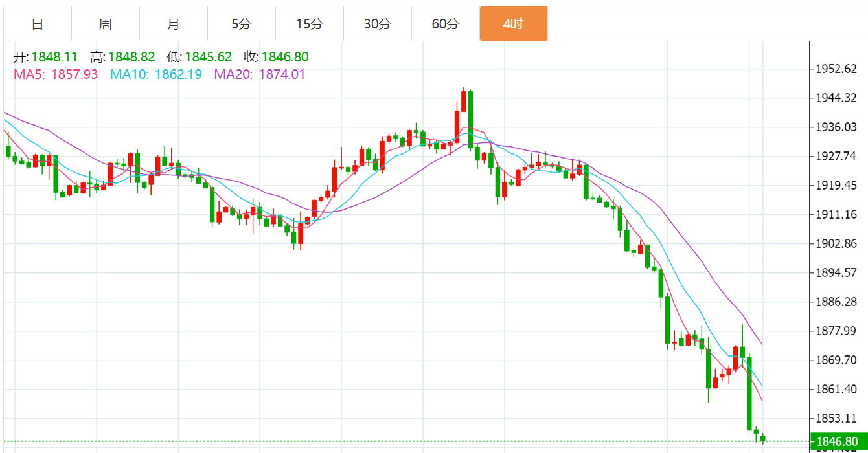Open the 60分 interval tab
The height and width of the screenshot is (453, 868).
[445, 24]
